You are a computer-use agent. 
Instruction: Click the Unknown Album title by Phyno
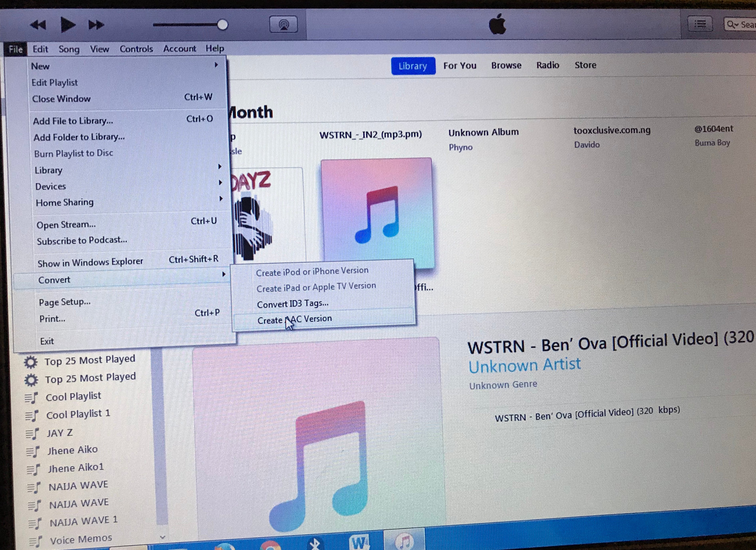tap(483, 132)
